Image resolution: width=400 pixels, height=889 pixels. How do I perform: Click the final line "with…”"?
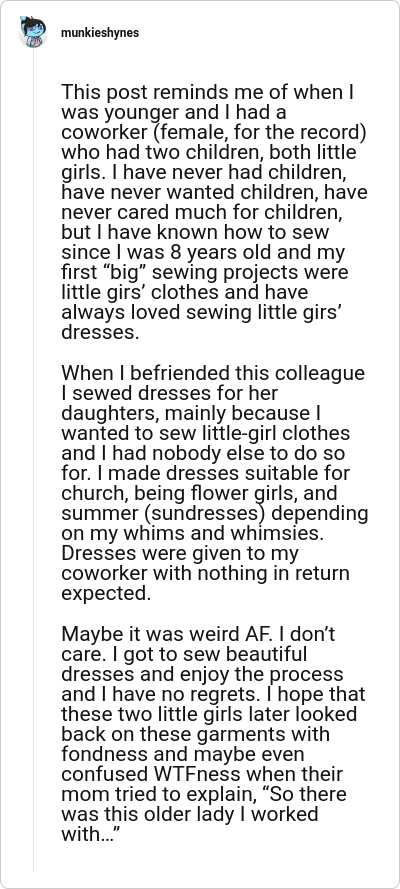click(x=90, y=834)
